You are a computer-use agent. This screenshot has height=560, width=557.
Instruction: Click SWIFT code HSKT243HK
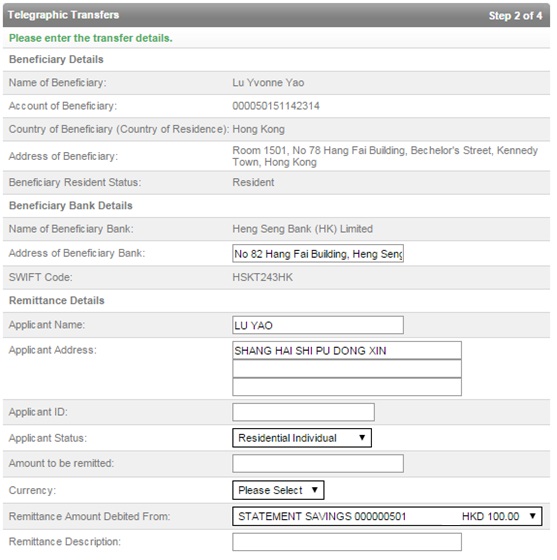click(262, 278)
